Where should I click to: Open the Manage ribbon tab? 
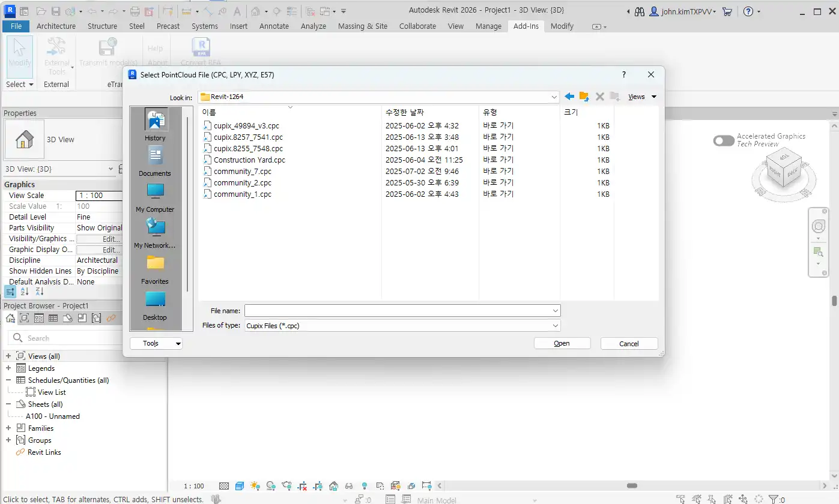(488, 26)
